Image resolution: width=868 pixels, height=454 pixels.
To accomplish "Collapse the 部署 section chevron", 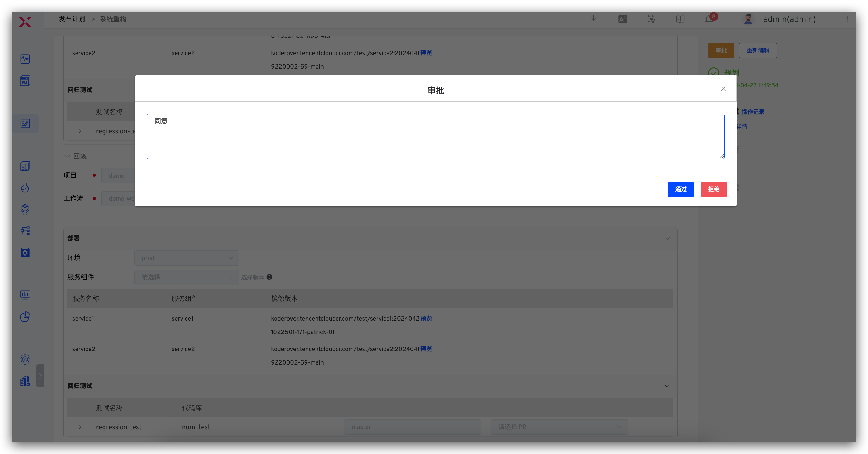I will [x=667, y=238].
